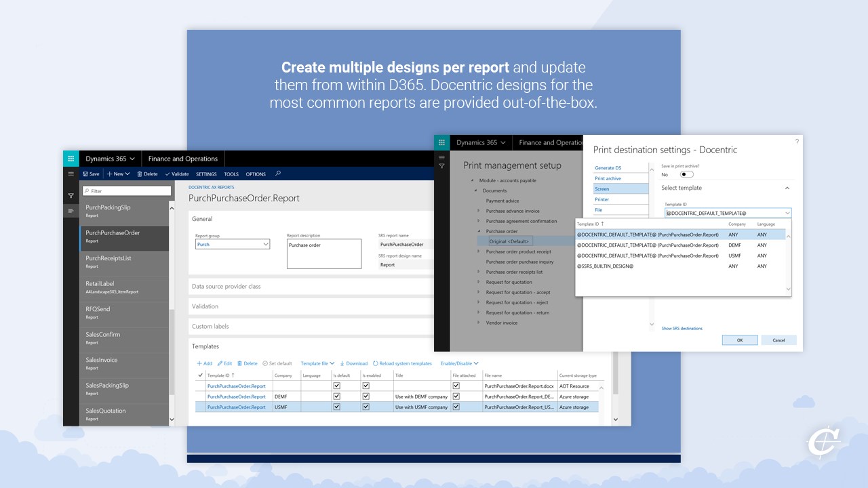
Task: Expand the Data source provider class section
Action: tap(311, 286)
